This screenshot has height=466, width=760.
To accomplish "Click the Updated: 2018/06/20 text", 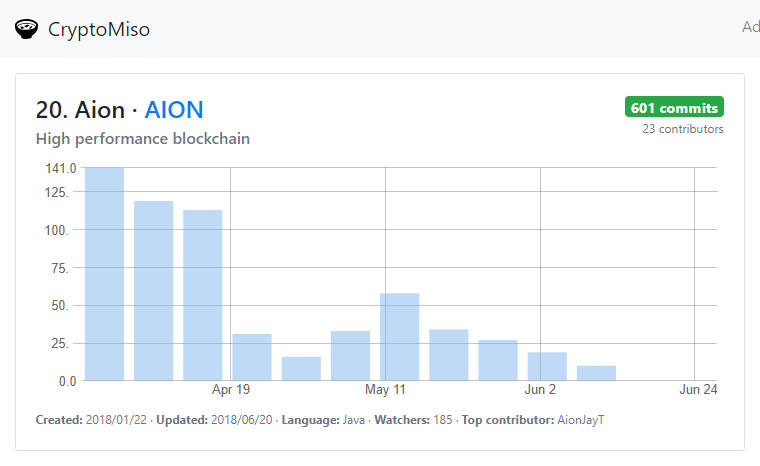I will click(x=214, y=420).
